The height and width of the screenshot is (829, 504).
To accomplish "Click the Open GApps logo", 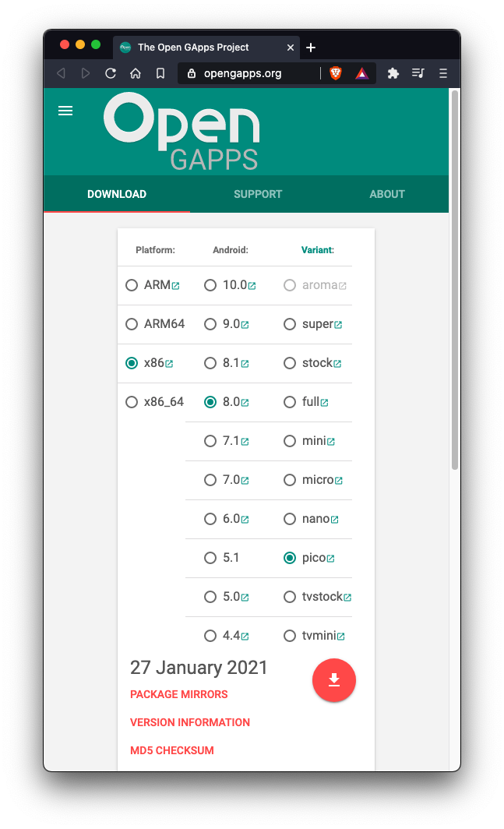I will point(182,132).
